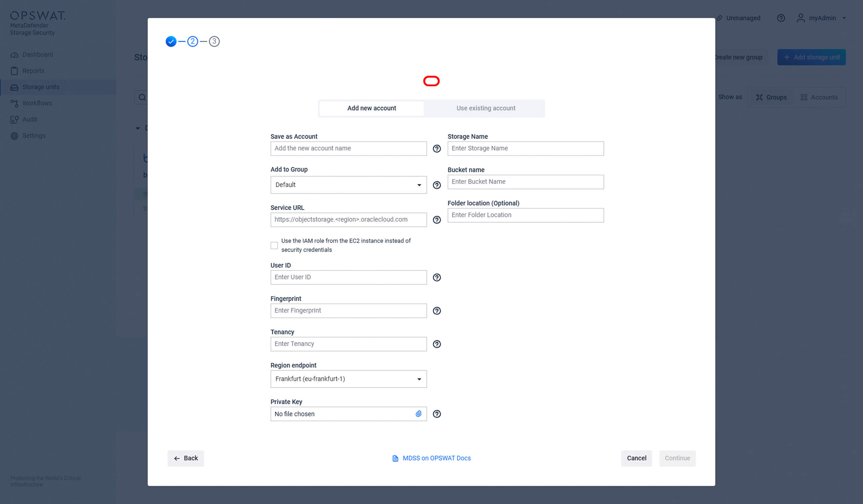
Task: Select the Add new account tab
Action: (x=372, y=108)
